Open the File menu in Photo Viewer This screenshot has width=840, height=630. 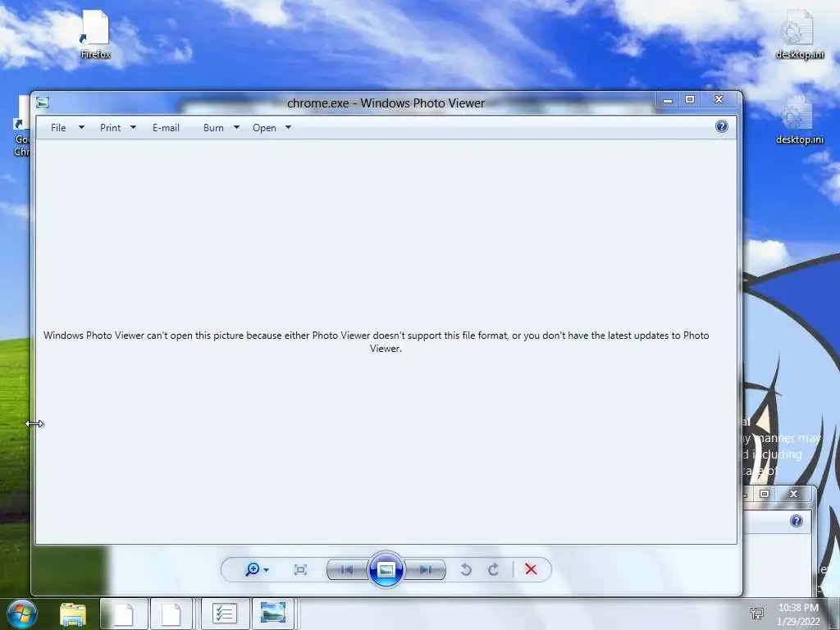click(58, 127)
